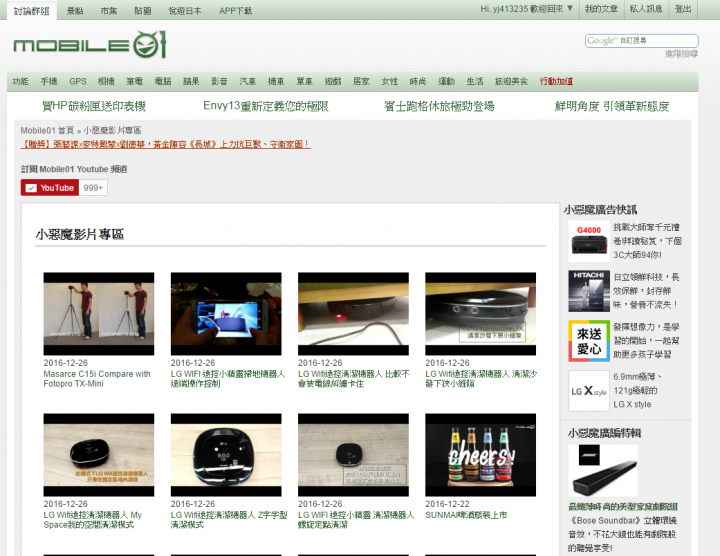The height and width of the screenshot is (556, 720).
Task: Select 蘋果 in the category bar
Action: [x=191, y=81]
